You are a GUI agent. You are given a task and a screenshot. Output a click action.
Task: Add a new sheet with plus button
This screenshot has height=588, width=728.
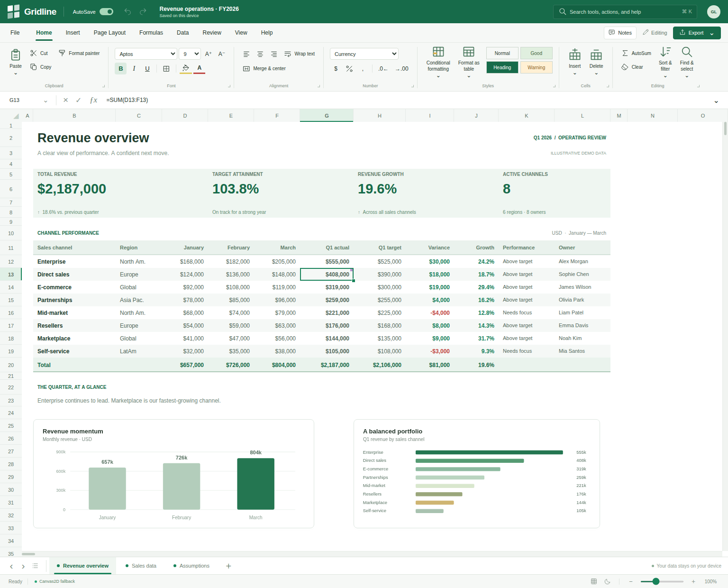(228, 566)
